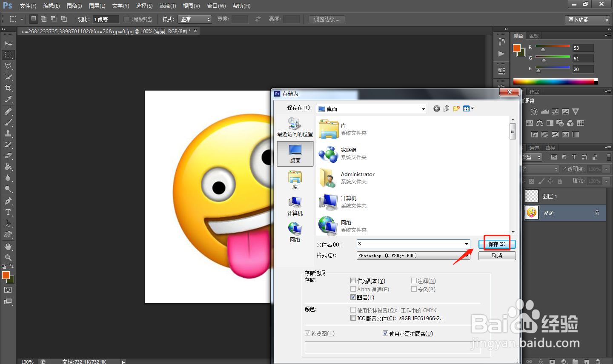Click the foreground color swatch in toolbar
The height and width of the screenshot is (364, 613).
(6, 275)
